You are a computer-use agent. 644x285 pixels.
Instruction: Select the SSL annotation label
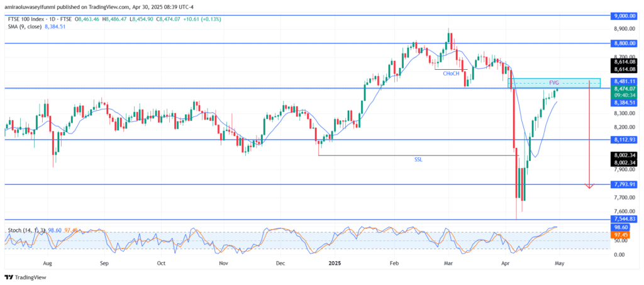click(419, 160)
